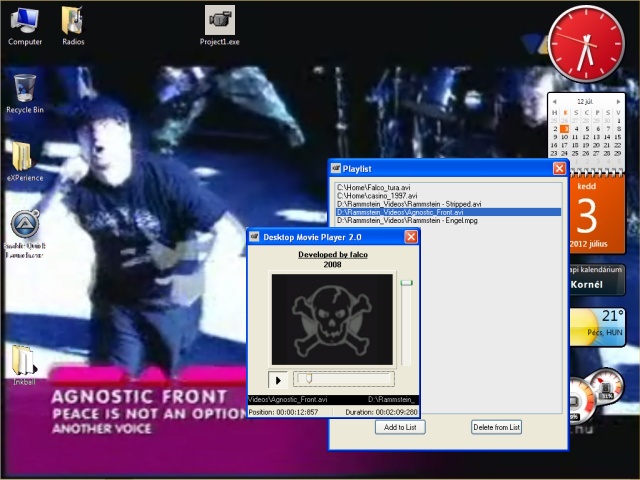Go to previous month in calendar gadget
This screenshot has height=480, width=640.
coord(554,101)
